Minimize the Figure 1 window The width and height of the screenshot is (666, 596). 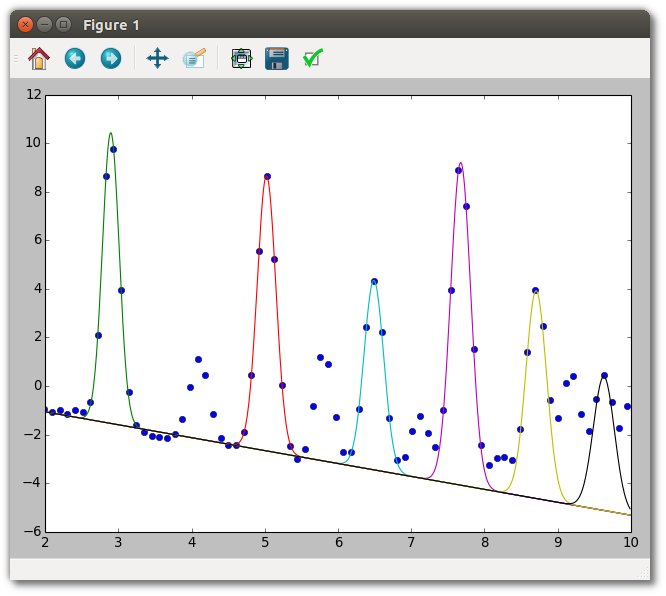pos(44,25)
